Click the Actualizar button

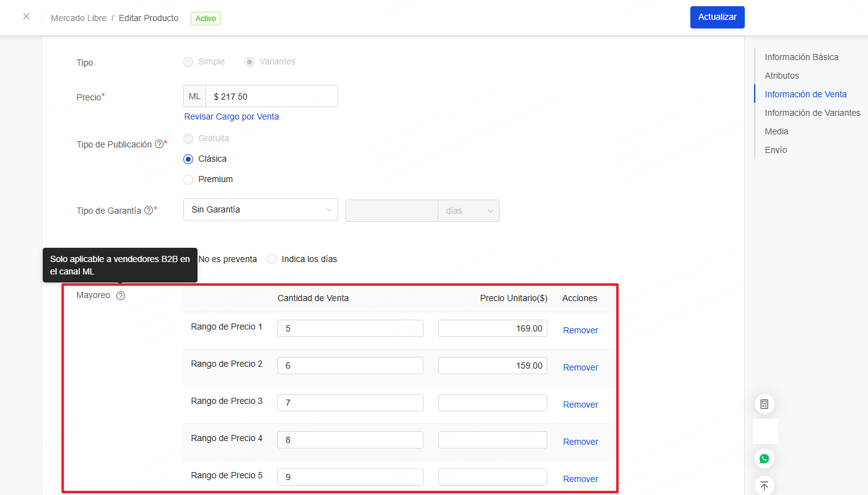718,17
